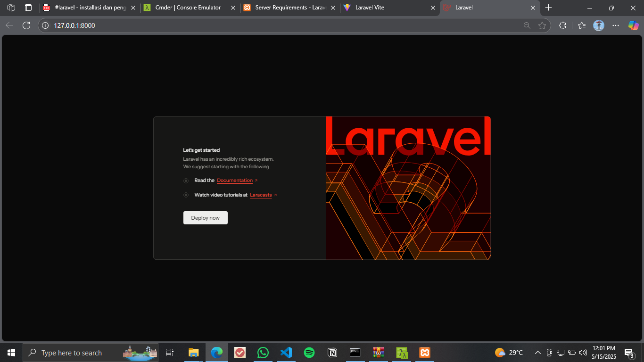This screenshot has width=644, height=362.
Task: Open Spotify from the taskbar
Action: point(309,353)
